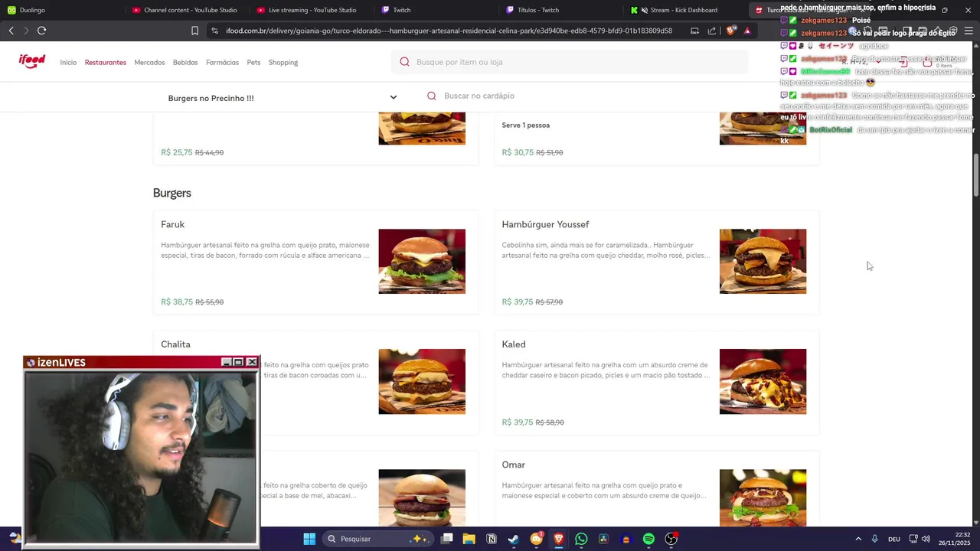Open the Chalita burger photo
This screenshot has width=980, height=551.
click(422, 381)
